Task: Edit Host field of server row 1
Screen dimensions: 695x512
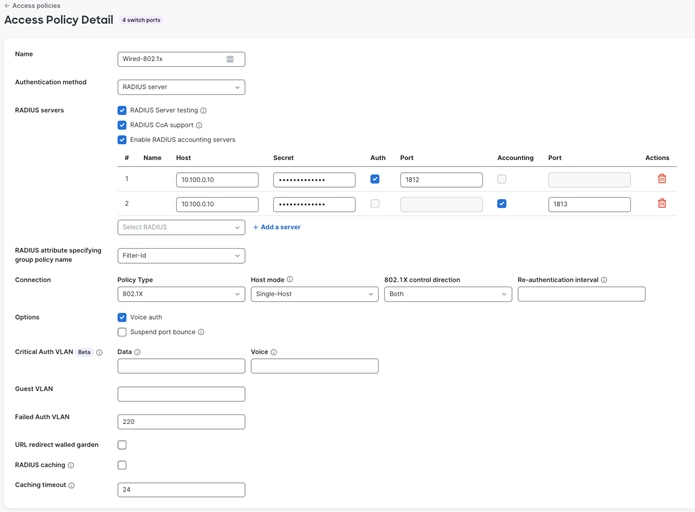Action: 217,180
